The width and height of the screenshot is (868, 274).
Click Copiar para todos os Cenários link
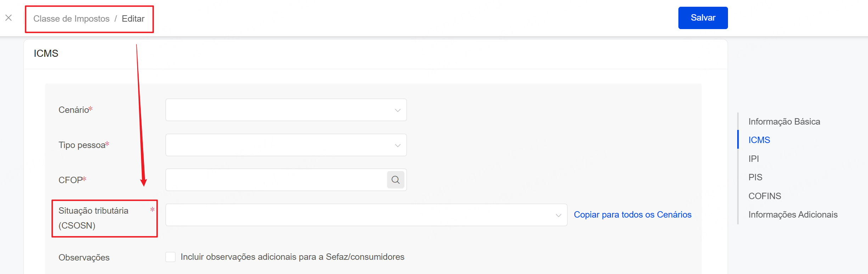[x=632, y=215]
